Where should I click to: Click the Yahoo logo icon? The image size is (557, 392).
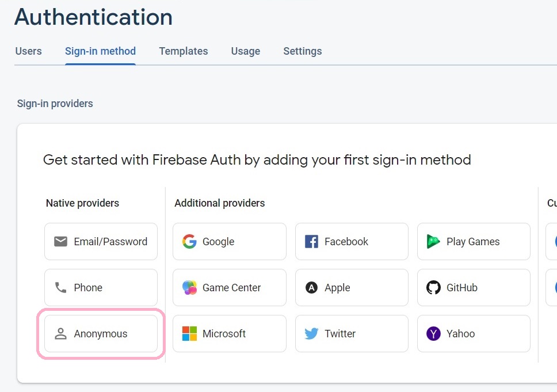point(433,334)
